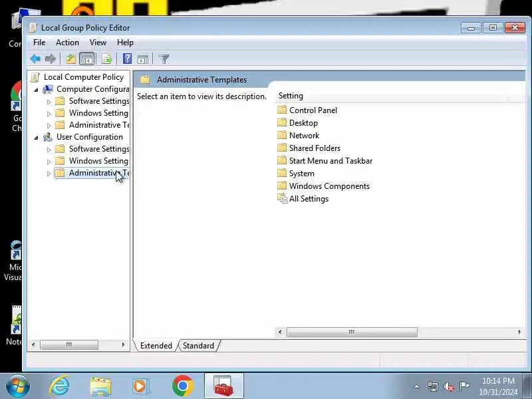Click the Network folder icon in list
The height and width of the screenshot is (399, 532).
pyautogui.click(x=282, y=135)
